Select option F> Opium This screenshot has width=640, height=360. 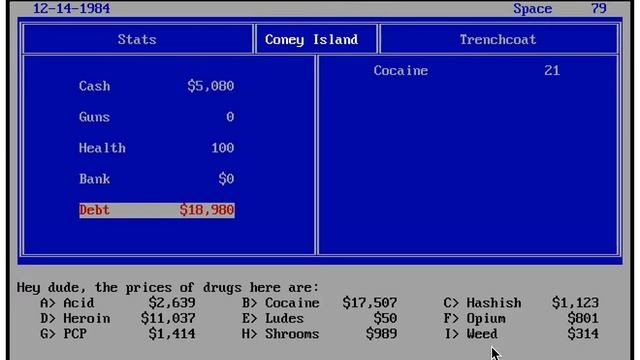click(475, 319)
